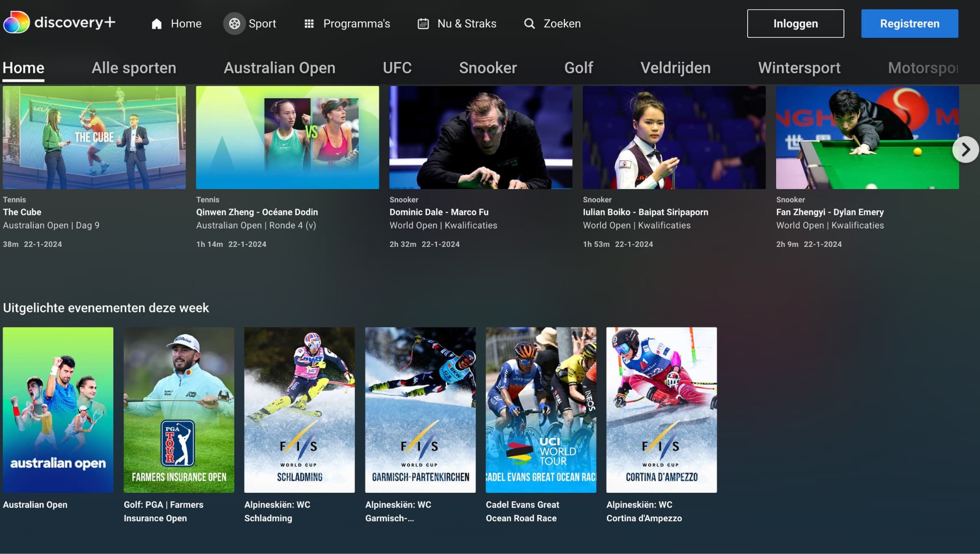Open Home in top navigation
Viewport: 980px width, 554px height.
click(176, 24)
